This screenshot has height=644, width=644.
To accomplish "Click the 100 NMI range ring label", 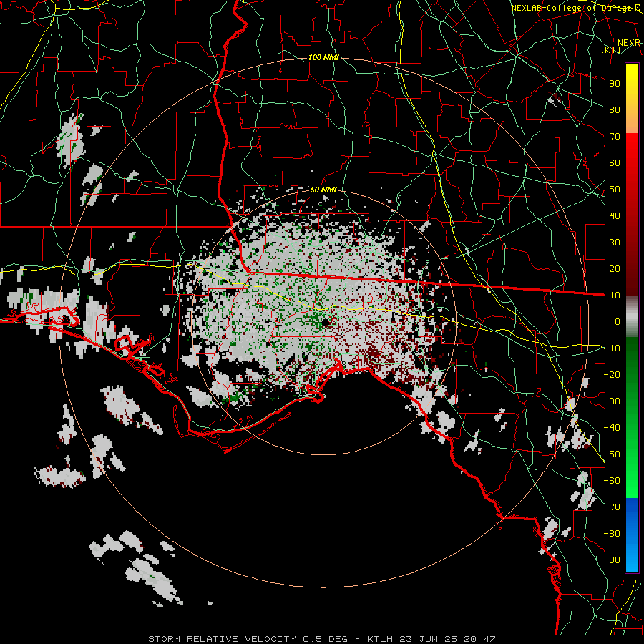I will pyautogui.click(x=323, y=57).
